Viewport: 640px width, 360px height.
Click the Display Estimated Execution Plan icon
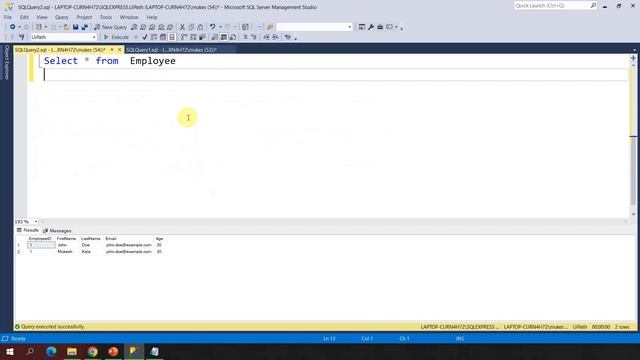[x=154, y=37]
